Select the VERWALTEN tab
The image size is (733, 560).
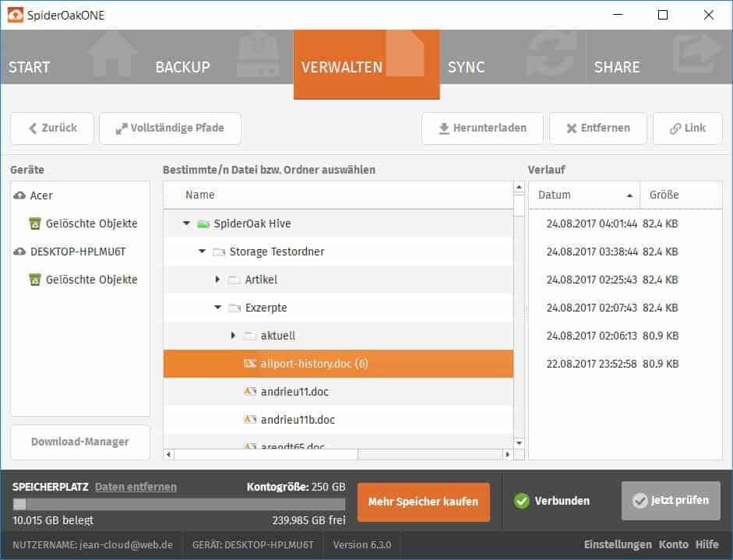366,65
